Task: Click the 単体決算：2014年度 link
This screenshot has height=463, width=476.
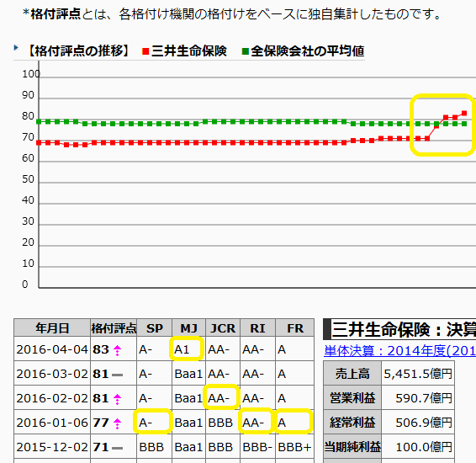Action: [x=399, y=351]
